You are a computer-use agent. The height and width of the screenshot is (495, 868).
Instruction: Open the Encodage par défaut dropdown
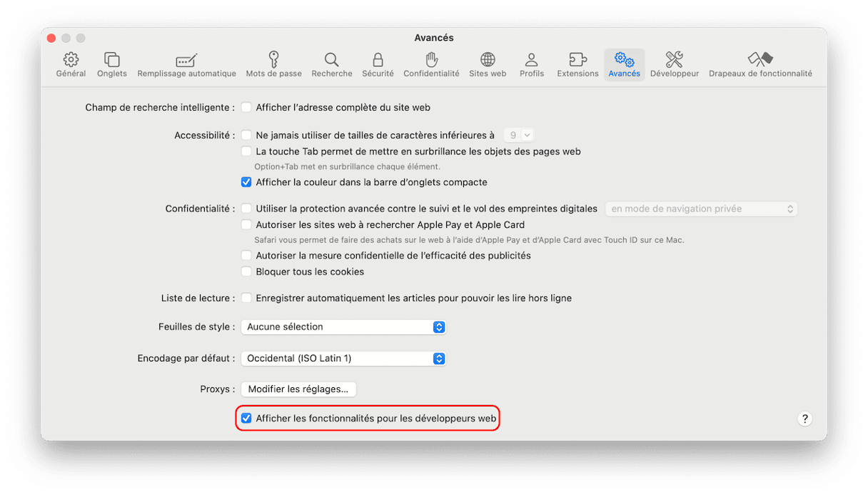coord(343,359)
